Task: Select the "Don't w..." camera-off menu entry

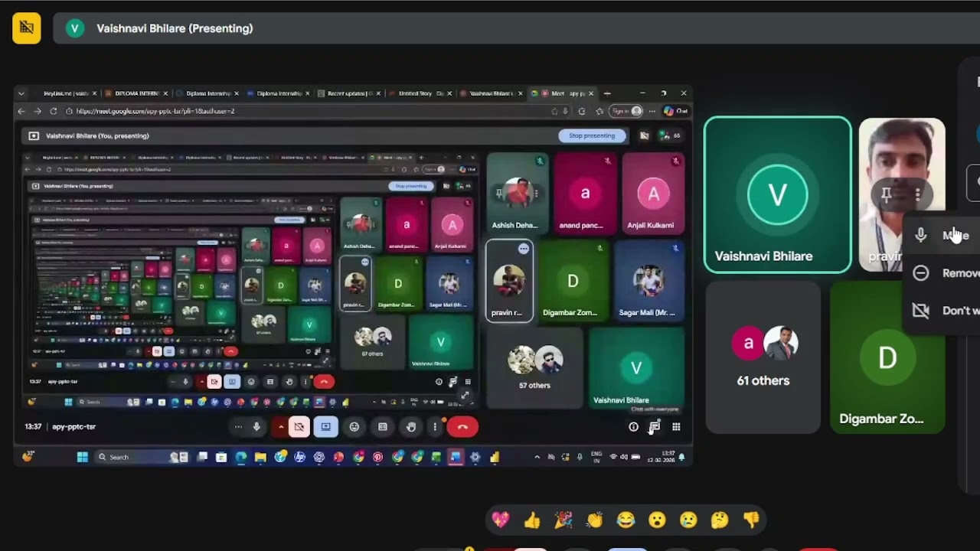Action: coord(943,311)
